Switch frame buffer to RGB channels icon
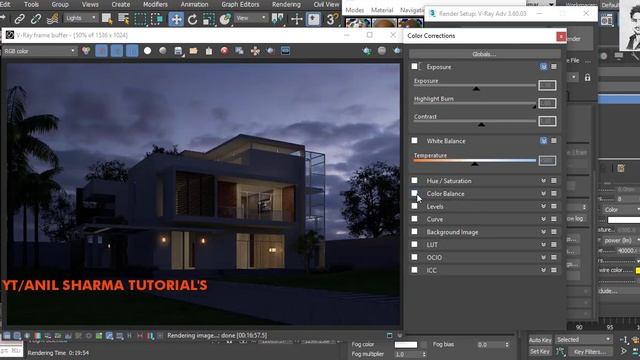 click(x=86, y=51)
